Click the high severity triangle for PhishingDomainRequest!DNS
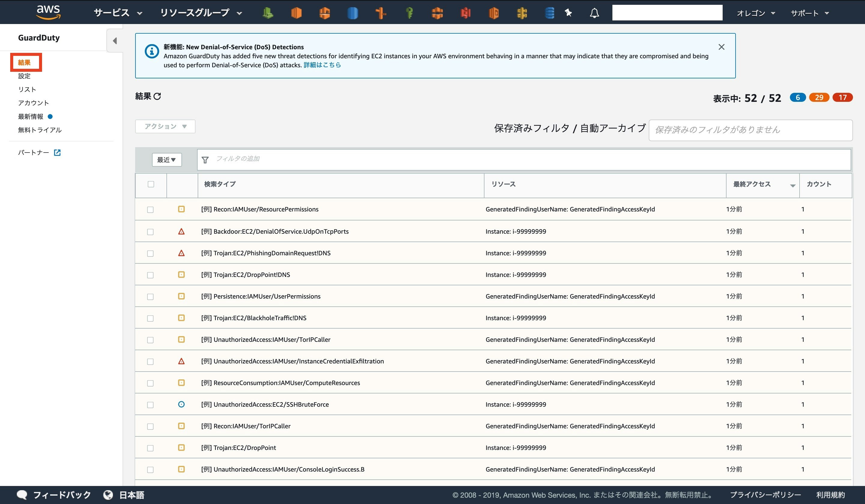Image resolution: width=865 pixels, height=504 pixels. 181,253
